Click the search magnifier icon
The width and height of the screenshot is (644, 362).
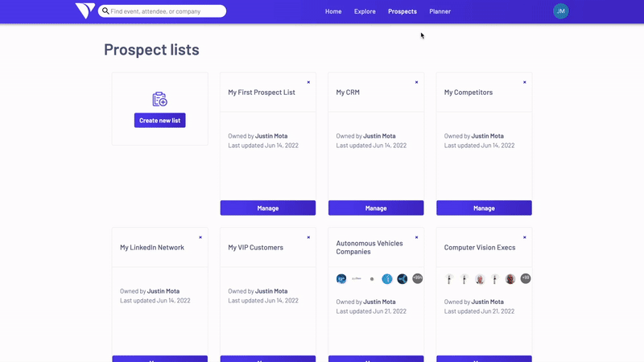105,11
